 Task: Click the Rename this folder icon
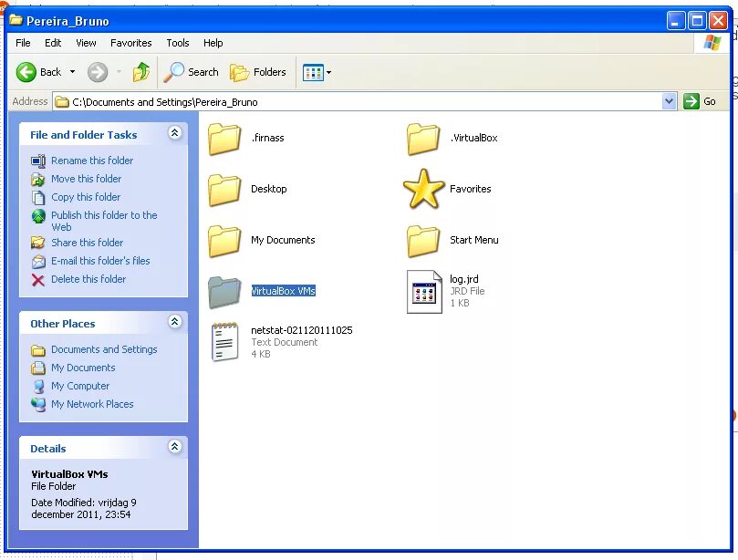(38, 161)
